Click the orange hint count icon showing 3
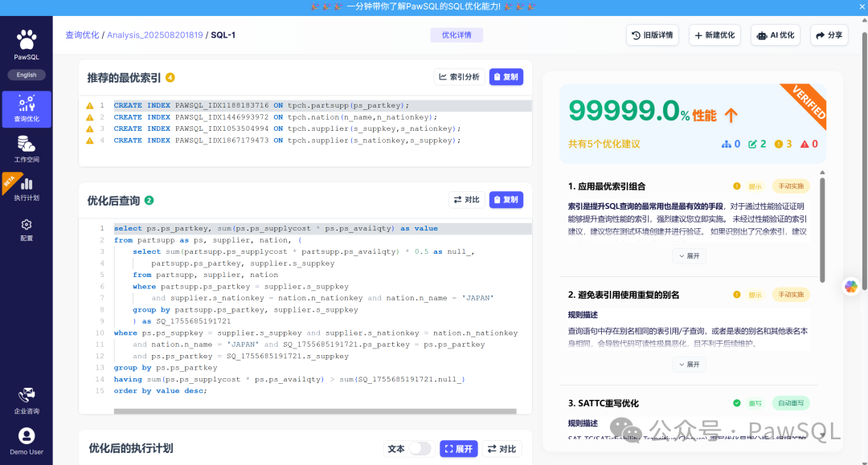Screen dimensions: 868x465 pyautogui.click(x=779, y=145)
